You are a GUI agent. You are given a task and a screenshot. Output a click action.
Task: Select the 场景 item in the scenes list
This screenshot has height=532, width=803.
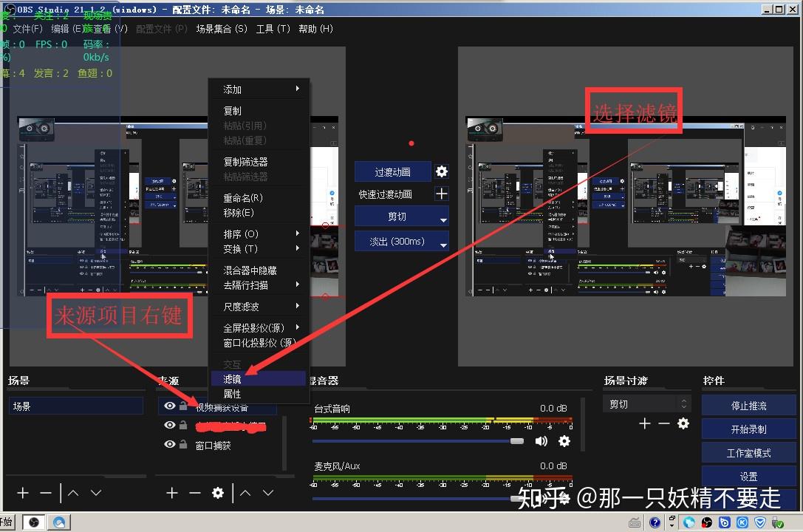pyautogui.click(x=76, y=406)
